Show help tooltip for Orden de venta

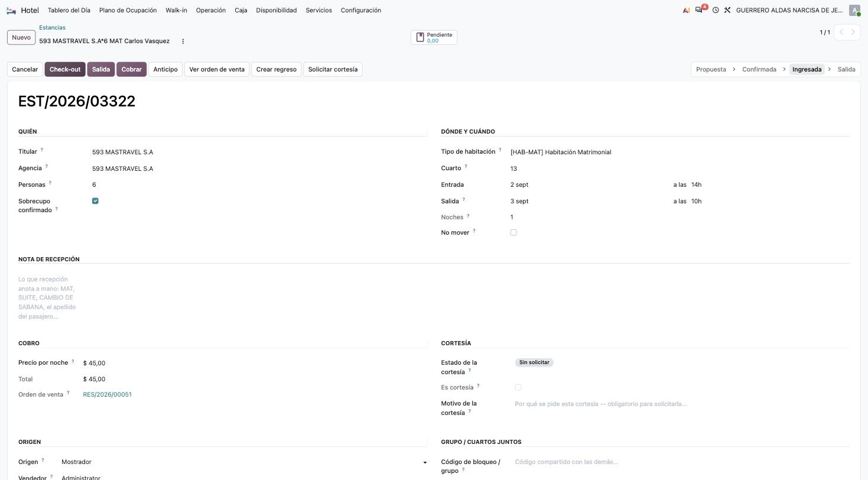pos(68,393)
